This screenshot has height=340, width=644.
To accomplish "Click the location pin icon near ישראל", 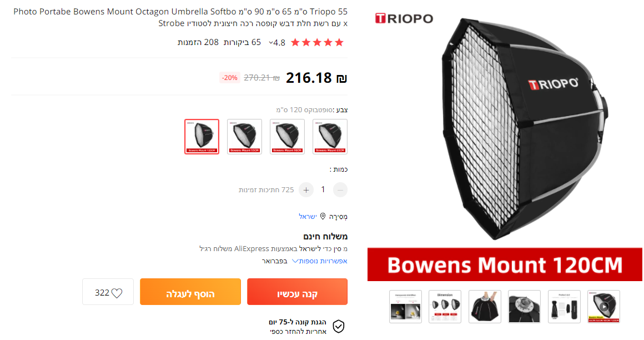I will [323, 216].
